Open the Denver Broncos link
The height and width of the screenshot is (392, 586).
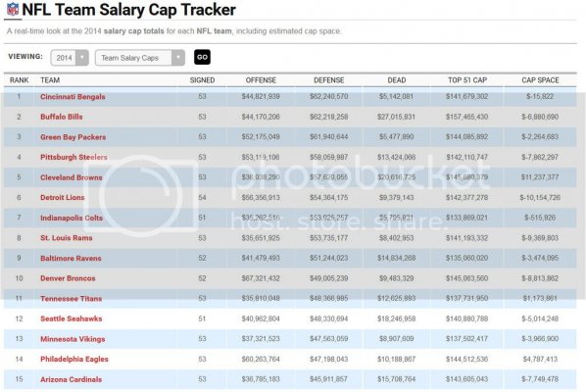(x=68, y=278)
